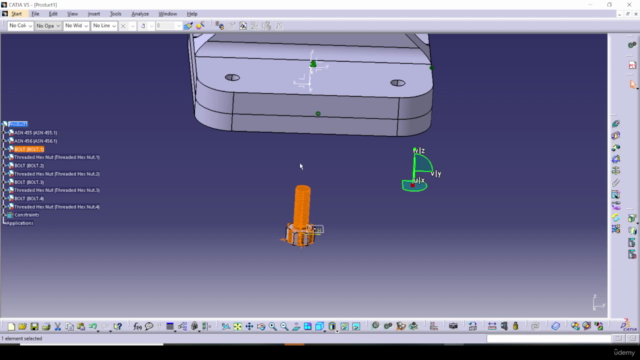
Task: Open the Multi-View window icon
Action: click(308, 326)
